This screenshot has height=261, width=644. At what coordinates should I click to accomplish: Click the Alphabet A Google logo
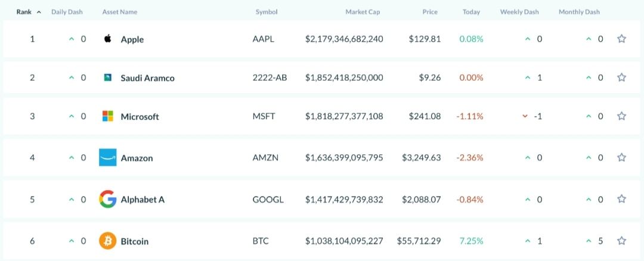(108, 199)
